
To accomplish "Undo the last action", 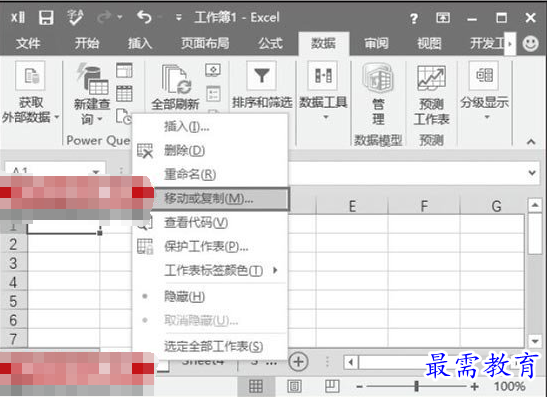I will tap(144, 17).
